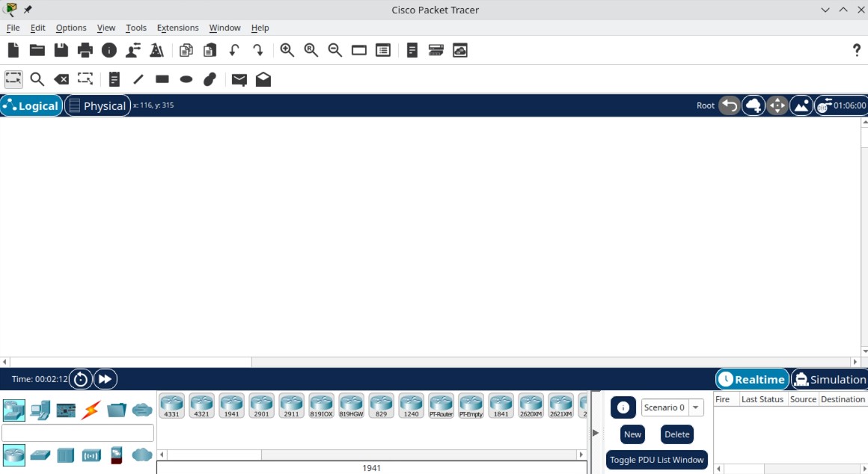868x474 pixels.
Task: Open the Edit menu
Action: pos(37,28)
